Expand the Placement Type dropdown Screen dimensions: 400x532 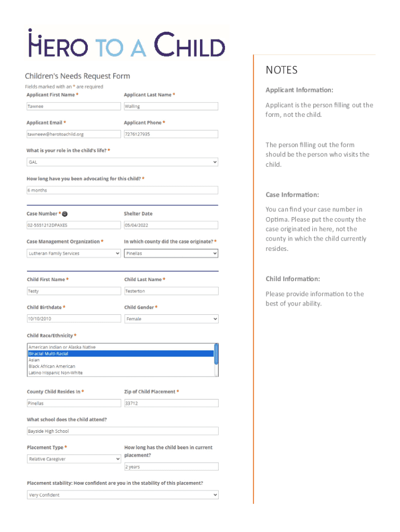73,459
